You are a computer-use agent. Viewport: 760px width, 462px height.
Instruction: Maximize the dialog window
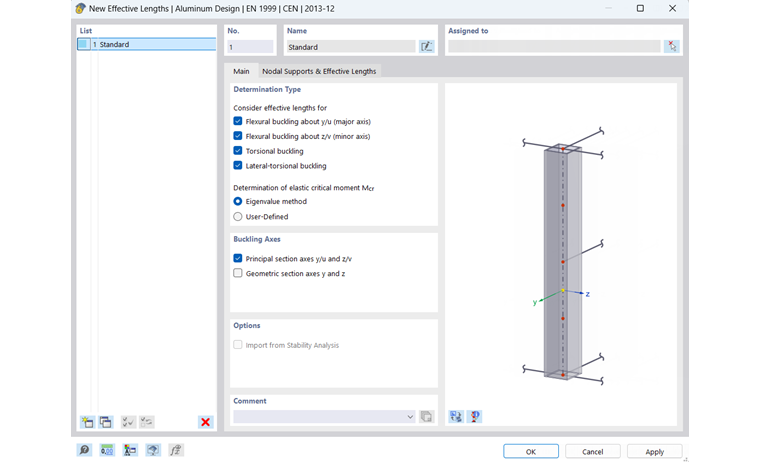[640, 8]
